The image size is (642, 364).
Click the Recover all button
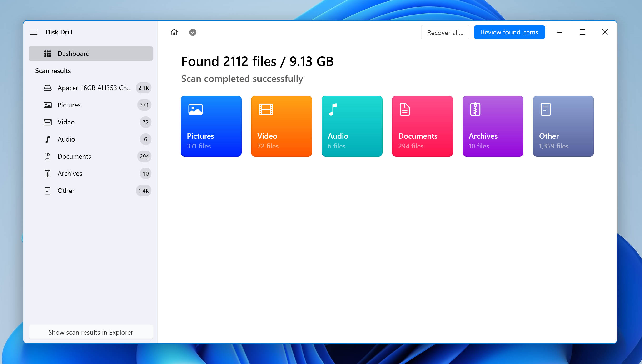pyautogui.click(x=445, y=32)
